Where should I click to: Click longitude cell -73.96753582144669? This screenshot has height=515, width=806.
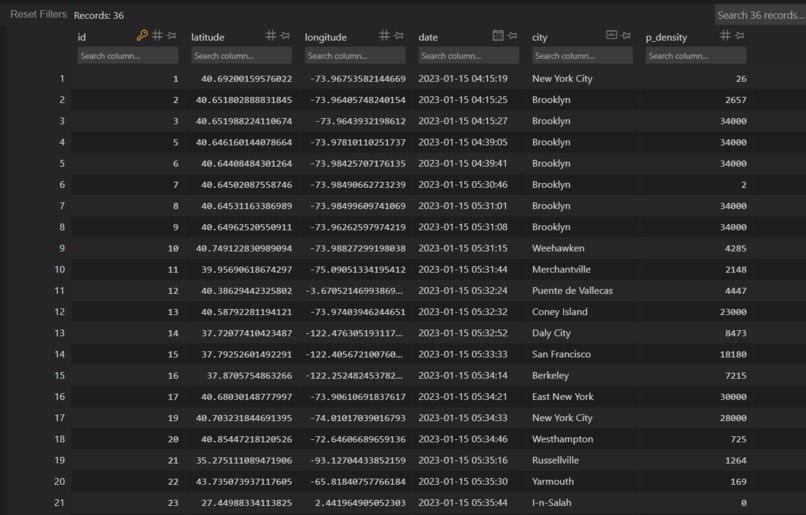point(358,79)
